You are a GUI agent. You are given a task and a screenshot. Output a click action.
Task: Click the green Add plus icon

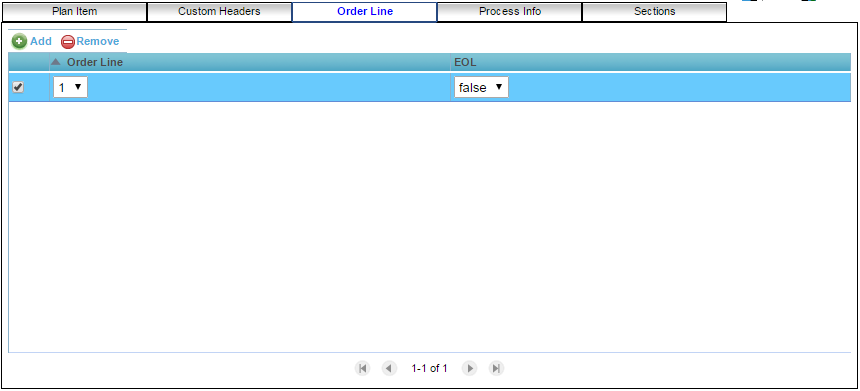(x=19, y=42)
